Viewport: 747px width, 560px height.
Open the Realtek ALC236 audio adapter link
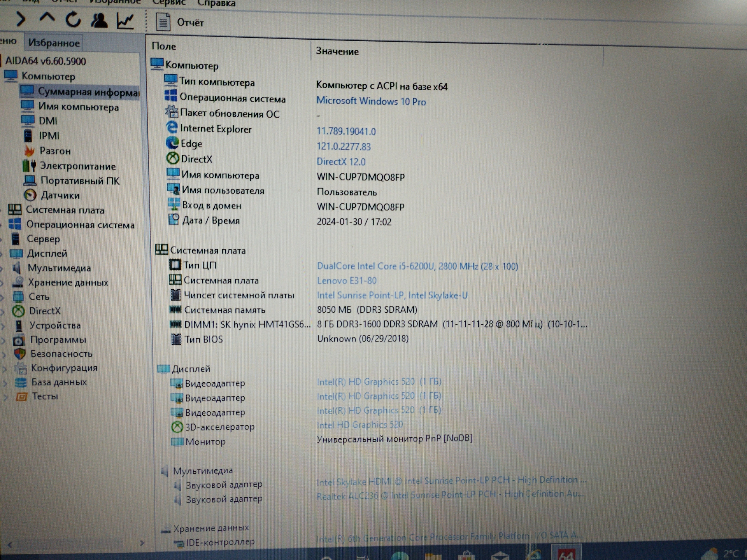[450, 495]
